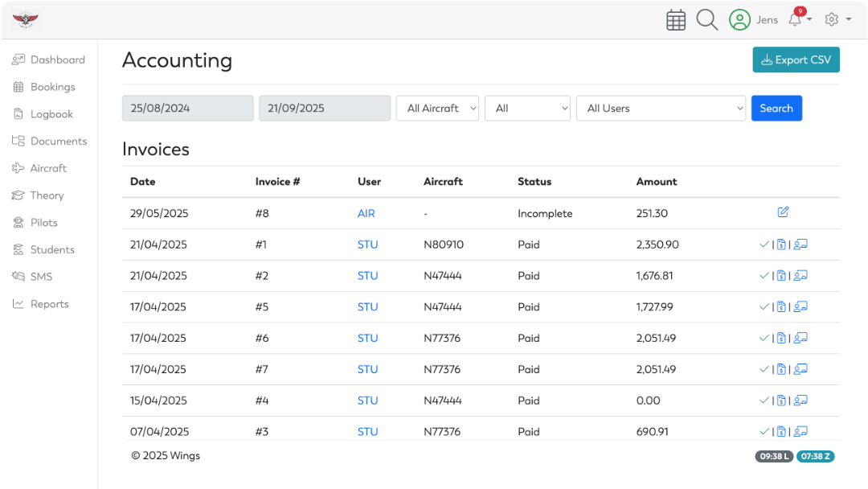Viewport: 868px width, 489px height.
Task: Open the notifications bell dropdown
Action: [x=797, y=20]
